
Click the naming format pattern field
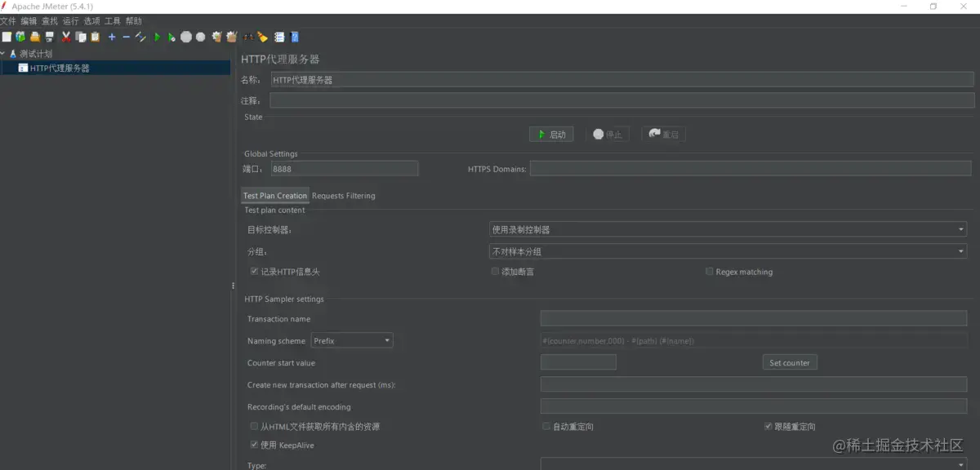tap(753, 340)
